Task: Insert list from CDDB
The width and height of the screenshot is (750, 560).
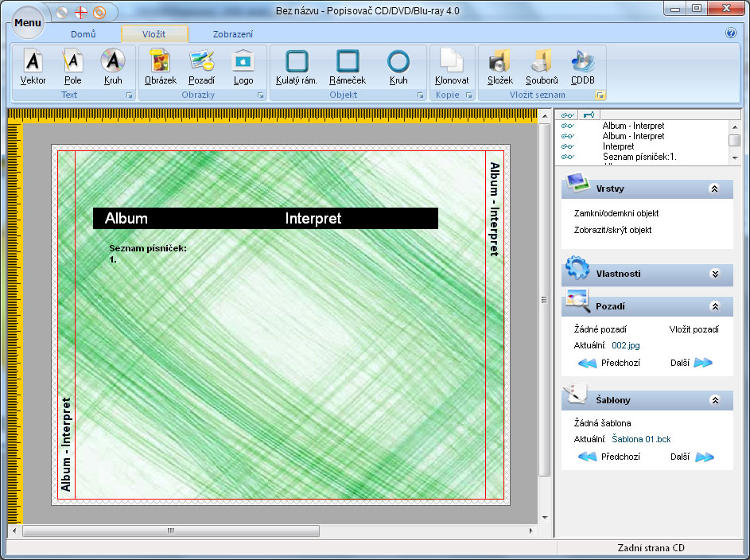Action: 583,66
